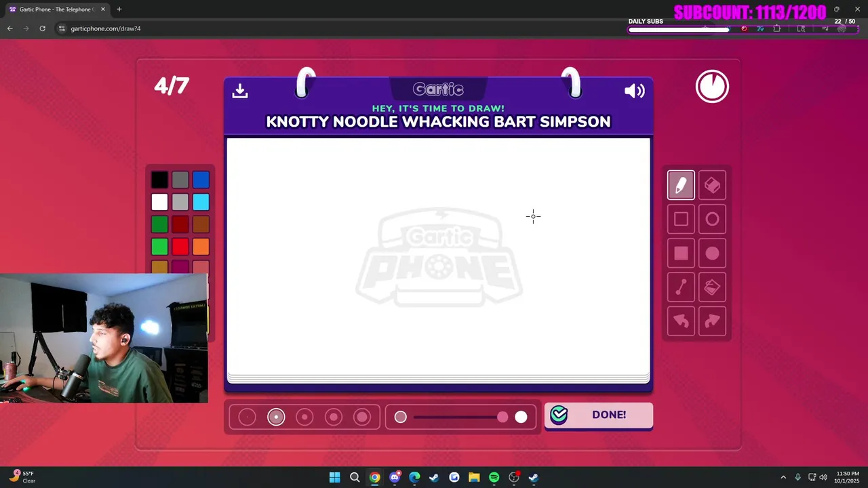
Task: Select the fourth brush size option
Action: pos(334,417)
